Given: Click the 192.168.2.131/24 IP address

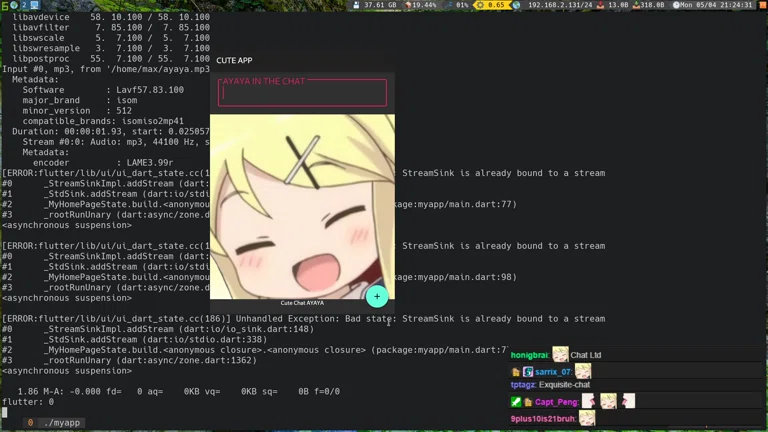Looking at the screenshot, I should 560,5.
